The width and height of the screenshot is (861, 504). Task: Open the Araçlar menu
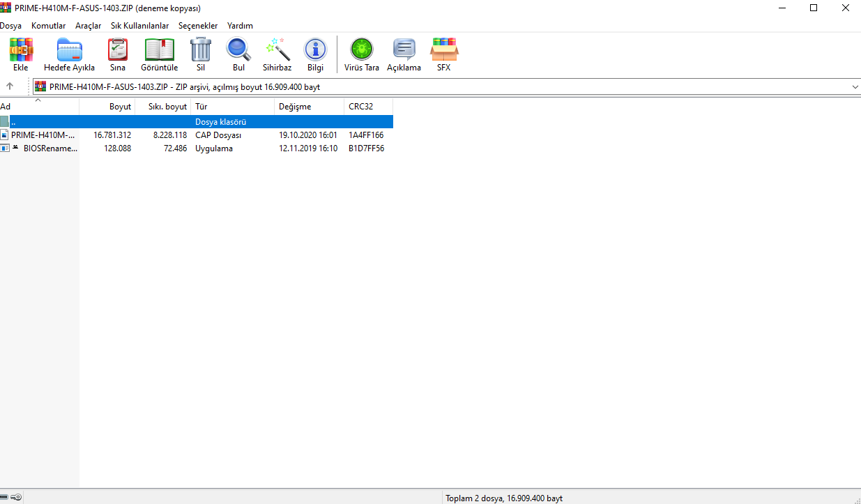pyautogui.click(x=88, y=25)
